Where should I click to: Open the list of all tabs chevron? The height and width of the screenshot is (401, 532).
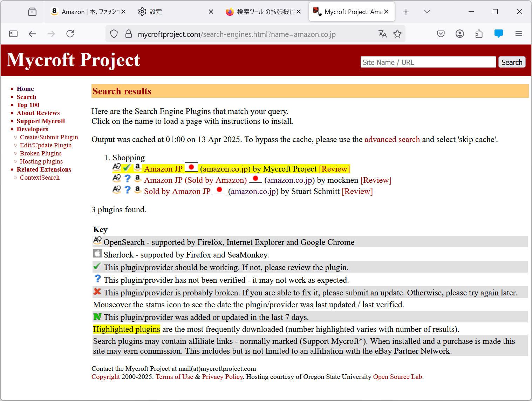click(x=427, y=11)
